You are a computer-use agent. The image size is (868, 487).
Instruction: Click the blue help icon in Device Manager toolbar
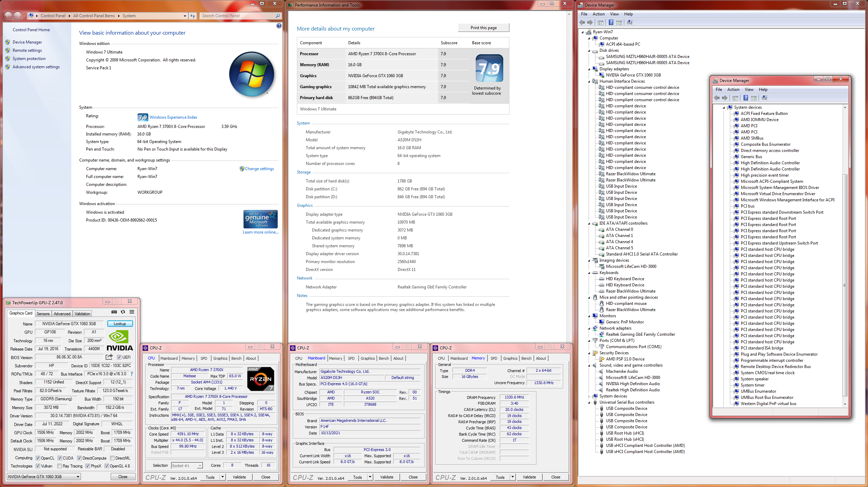[611, 23]
